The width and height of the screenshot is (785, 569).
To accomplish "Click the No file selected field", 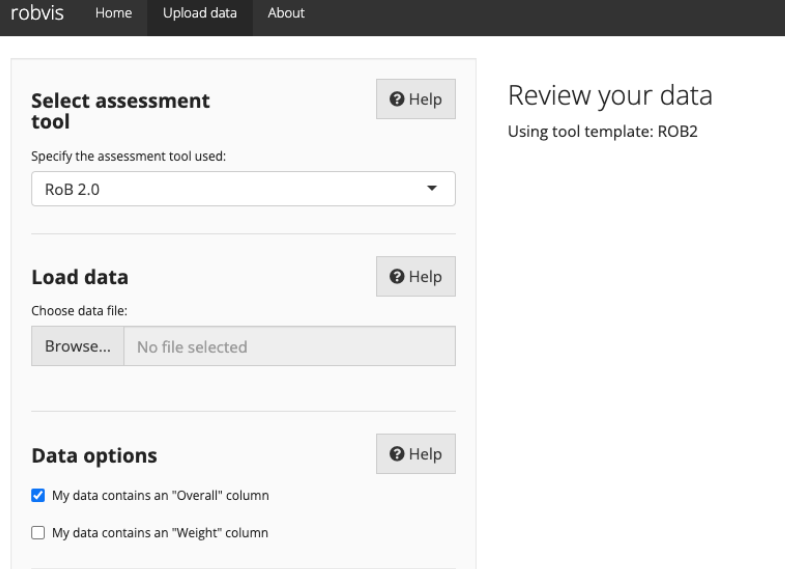I will coord(289,346).
